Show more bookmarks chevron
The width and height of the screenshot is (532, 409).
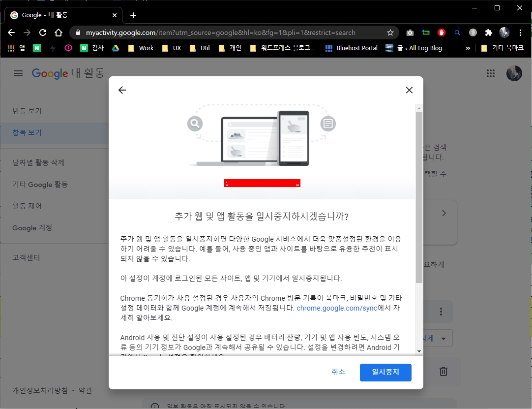tap(468, 48)
